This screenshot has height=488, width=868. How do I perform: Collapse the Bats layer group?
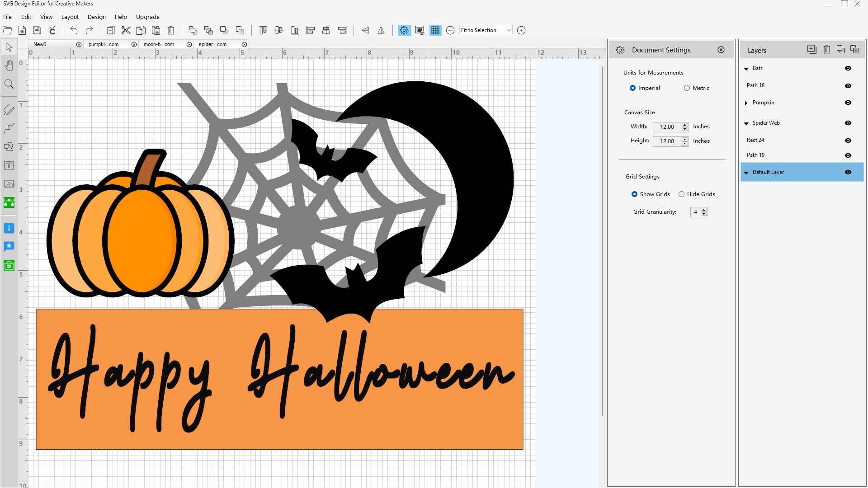point(746,69)
